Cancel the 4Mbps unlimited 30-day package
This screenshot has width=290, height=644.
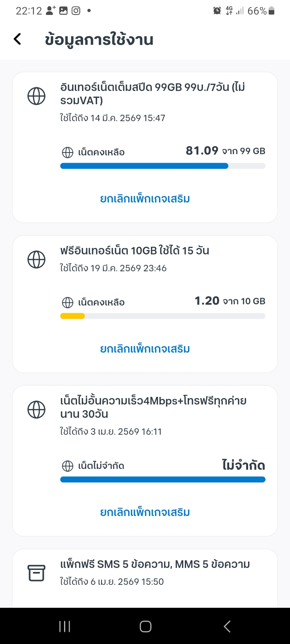(x=145, y=512)
